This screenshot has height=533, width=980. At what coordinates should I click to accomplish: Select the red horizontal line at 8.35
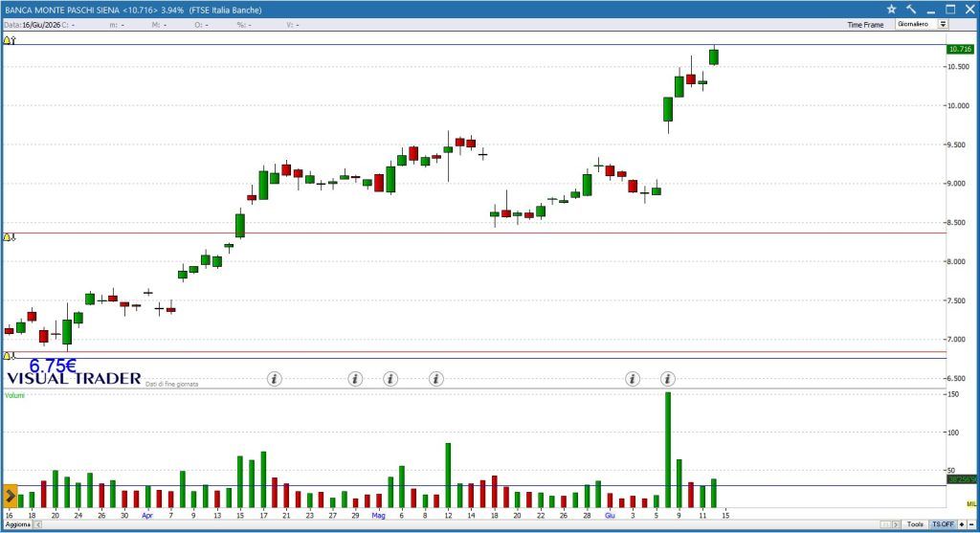475,233
